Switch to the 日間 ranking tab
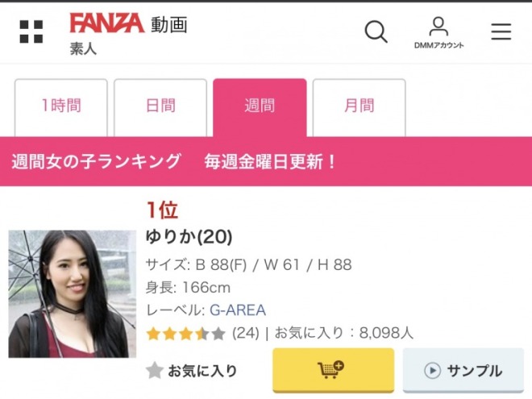This screenshot has width=532, height=399. tap(160, 106)
